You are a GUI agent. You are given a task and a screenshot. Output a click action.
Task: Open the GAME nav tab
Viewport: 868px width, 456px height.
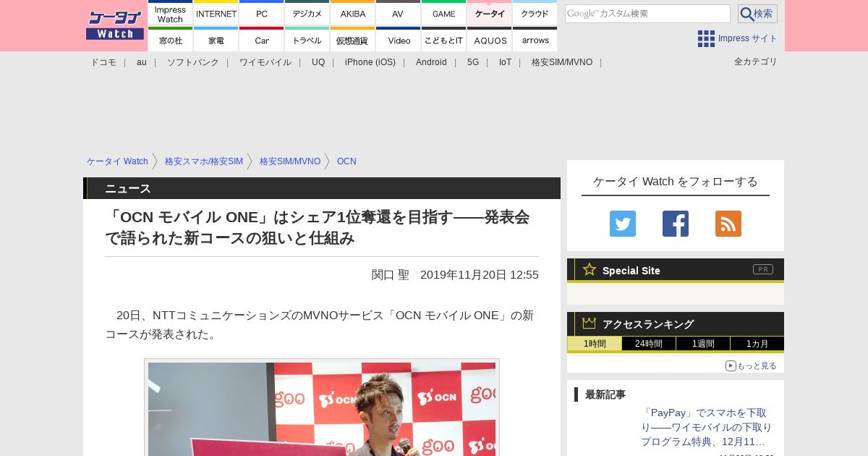[x=444, y=13]
